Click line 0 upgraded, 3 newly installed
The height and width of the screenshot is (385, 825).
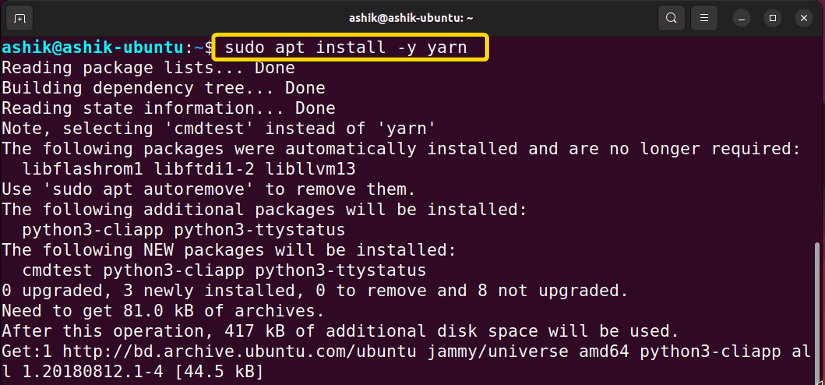(315, 290)
